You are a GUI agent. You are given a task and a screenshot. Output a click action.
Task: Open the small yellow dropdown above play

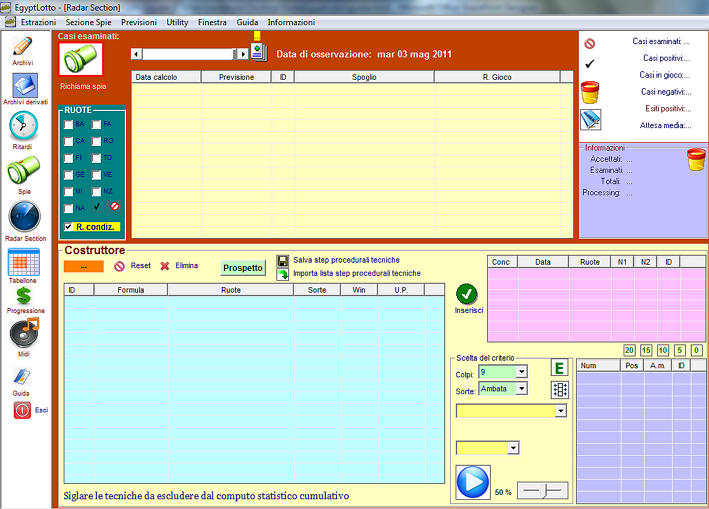point(513,448)
